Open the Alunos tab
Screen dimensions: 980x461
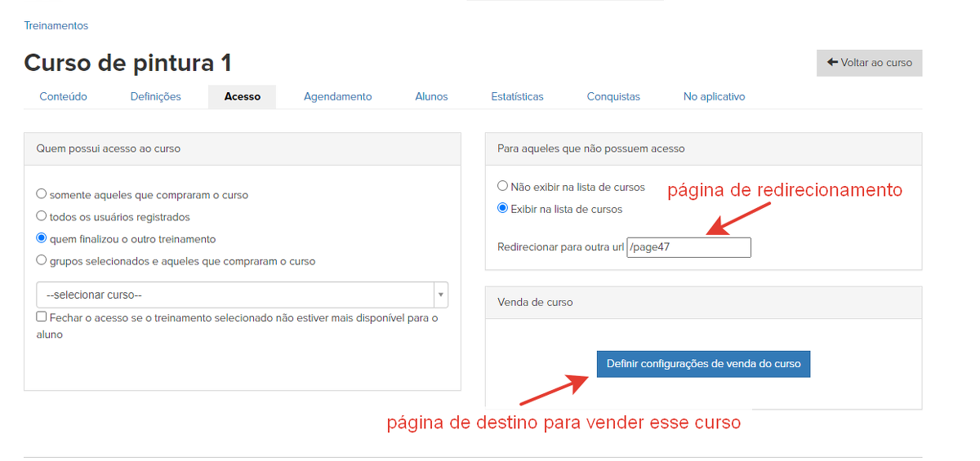click(431, 96)
